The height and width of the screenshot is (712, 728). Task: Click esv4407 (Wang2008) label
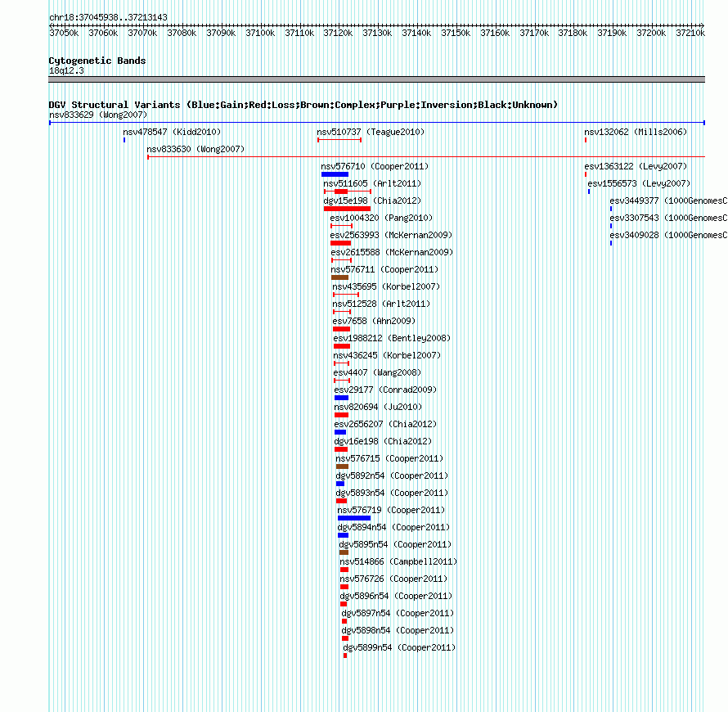pos(377,372)
